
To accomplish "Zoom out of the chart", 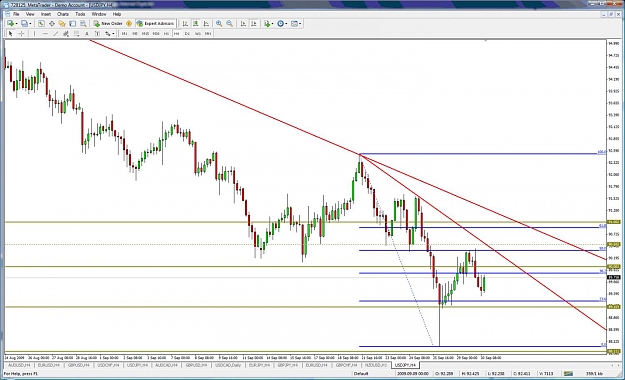I will point(230,24).
